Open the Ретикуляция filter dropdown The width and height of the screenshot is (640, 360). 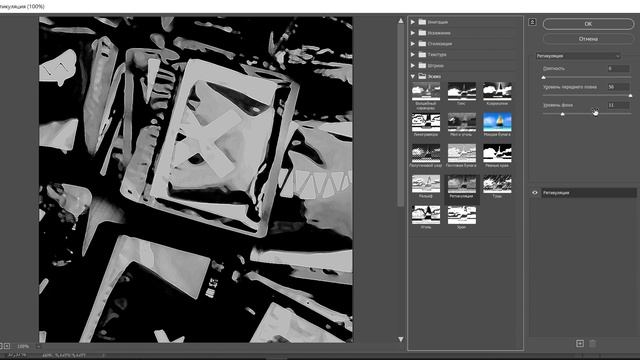(x=578, y=56)
